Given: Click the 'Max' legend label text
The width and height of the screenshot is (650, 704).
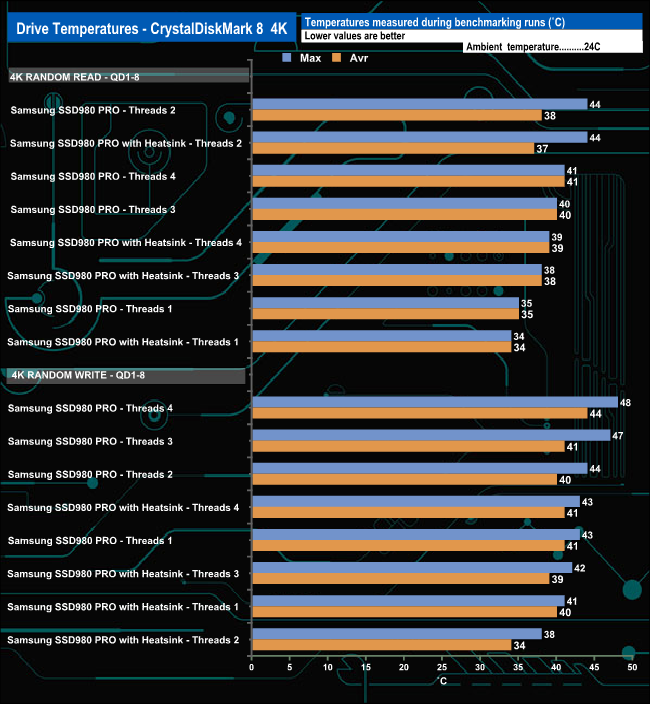Looking at the screenshot, I should pyautogui.click(x=310, y=58).
